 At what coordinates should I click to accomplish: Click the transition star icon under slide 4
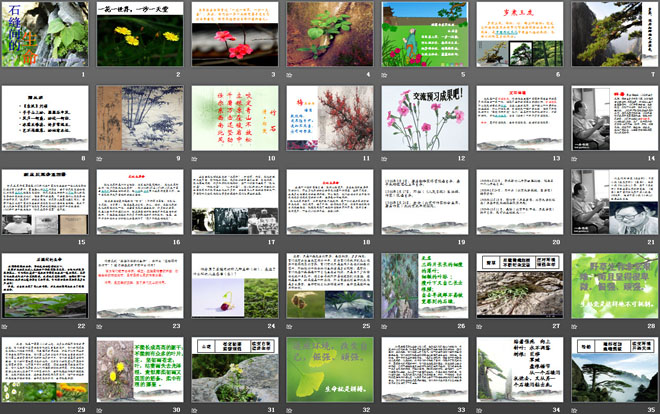(x=290, y=74)
